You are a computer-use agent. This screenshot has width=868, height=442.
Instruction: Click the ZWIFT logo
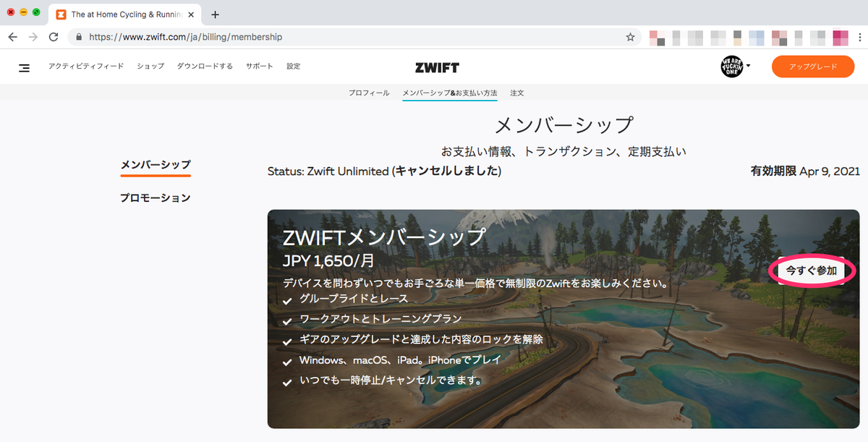point(437,67)
